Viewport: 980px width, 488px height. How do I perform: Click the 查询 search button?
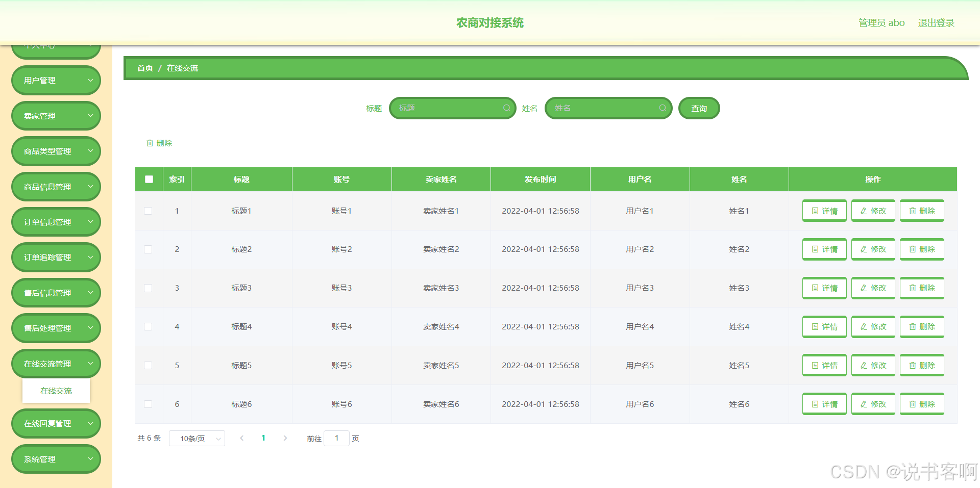click(699, 108)
